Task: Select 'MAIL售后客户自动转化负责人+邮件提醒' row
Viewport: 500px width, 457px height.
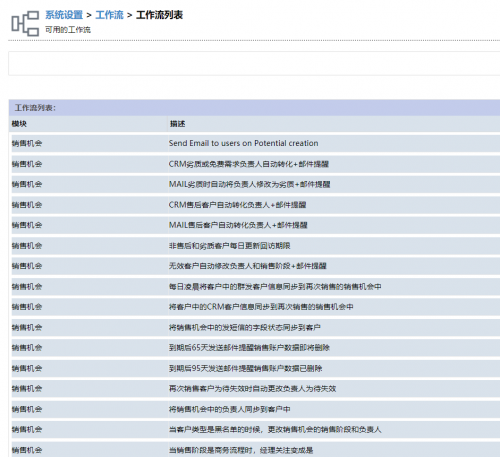Action: pyautogui.click(x=256, y=225)
